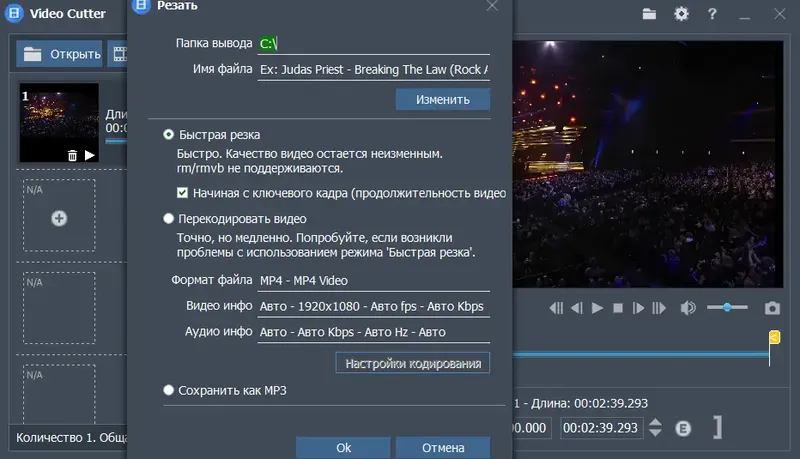Set end point with circled E icon
800x459 pixels.
[x=683, y=428]
